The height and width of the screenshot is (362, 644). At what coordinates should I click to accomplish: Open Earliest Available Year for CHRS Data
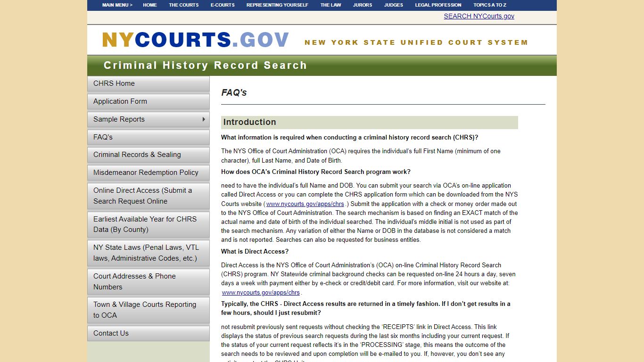[149, 224]
